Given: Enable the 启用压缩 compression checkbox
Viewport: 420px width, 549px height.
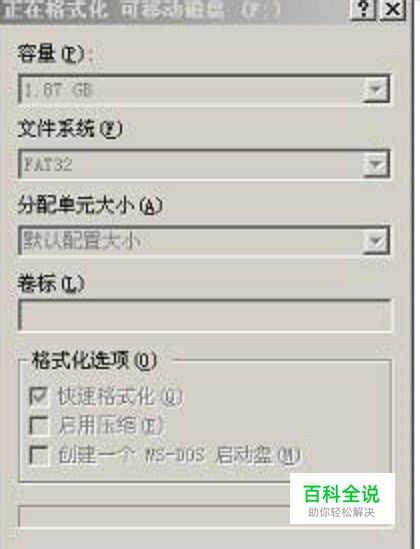Looking at the screenshot, I should [39, 425].
